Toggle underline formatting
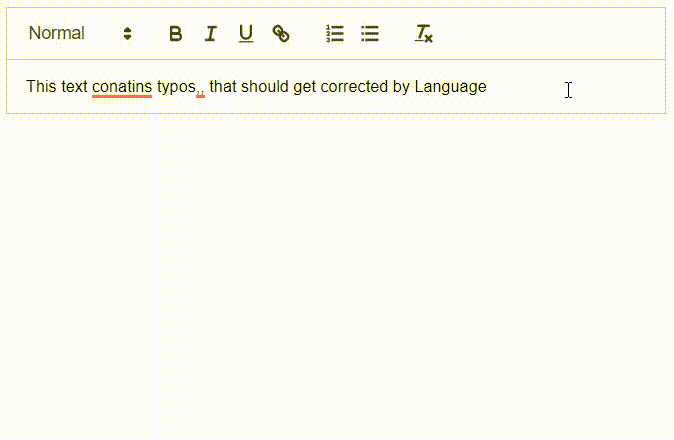This screenshot has width=674, height=440. tap(245, 34)
